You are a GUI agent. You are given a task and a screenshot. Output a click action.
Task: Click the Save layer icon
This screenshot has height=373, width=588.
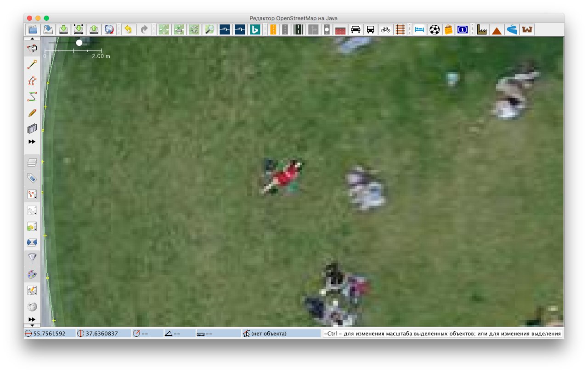click(x=48, y=29)
